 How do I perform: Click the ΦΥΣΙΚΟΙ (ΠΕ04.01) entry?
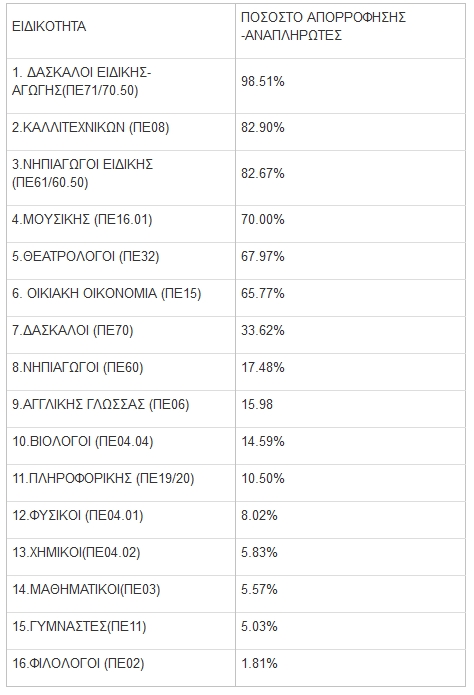click(x=78, y=515)
